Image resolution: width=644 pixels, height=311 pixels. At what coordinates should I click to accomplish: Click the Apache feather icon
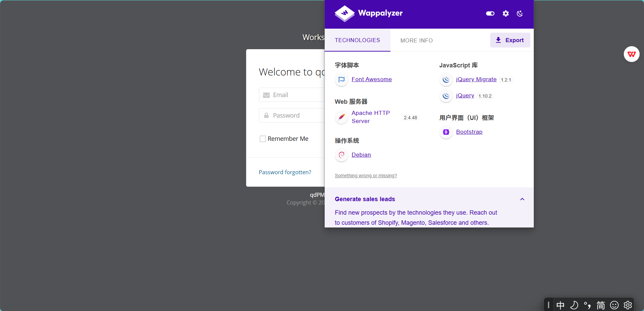click(342, 117)
